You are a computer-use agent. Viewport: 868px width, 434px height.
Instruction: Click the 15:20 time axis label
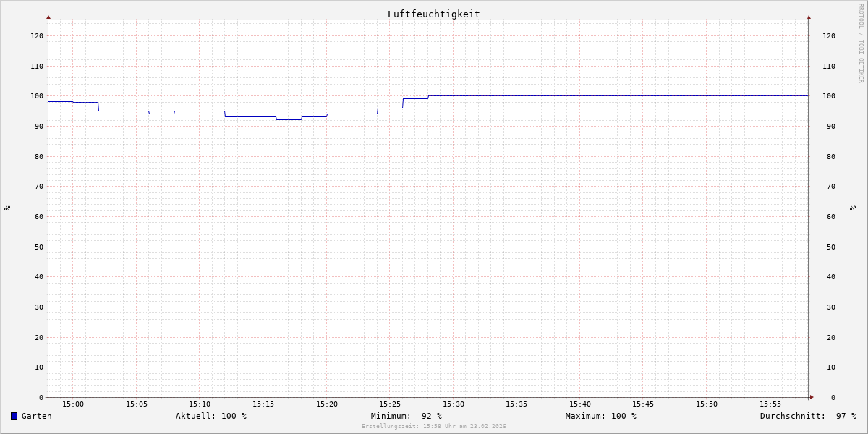tap(327, 404)
